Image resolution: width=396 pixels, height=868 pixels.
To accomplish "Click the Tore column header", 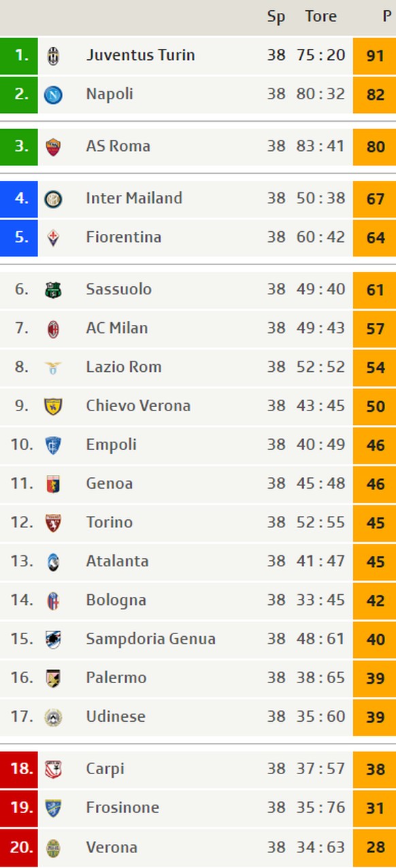I will tap(320, 16).
